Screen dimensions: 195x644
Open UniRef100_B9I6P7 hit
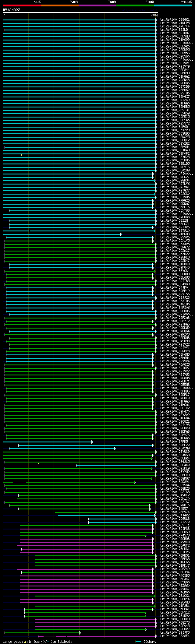coord(175,368)
